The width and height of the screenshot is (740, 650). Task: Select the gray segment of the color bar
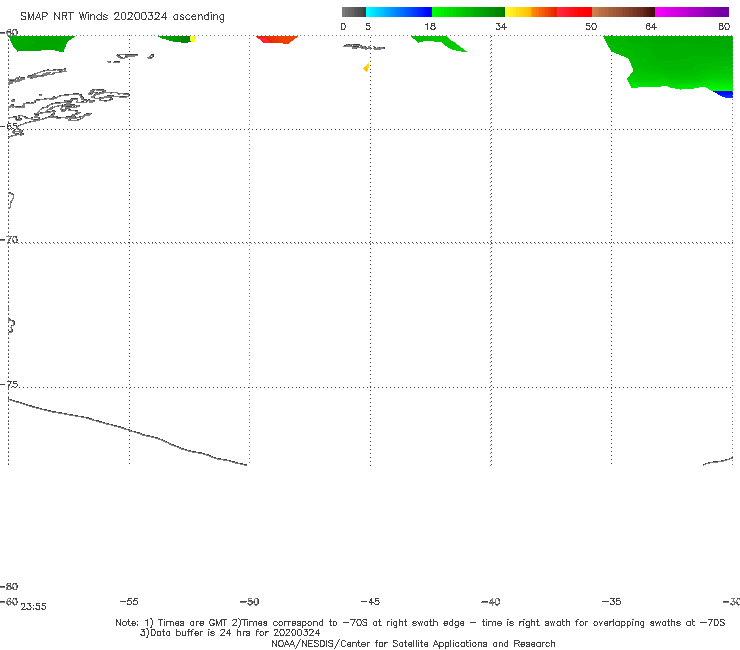tap(354, 12)
